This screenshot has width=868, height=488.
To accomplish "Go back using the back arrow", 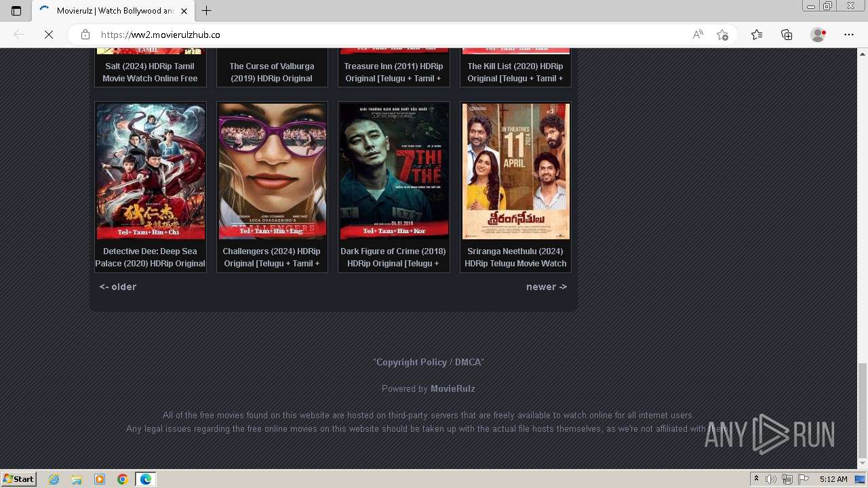I will [x=19, y=35].
